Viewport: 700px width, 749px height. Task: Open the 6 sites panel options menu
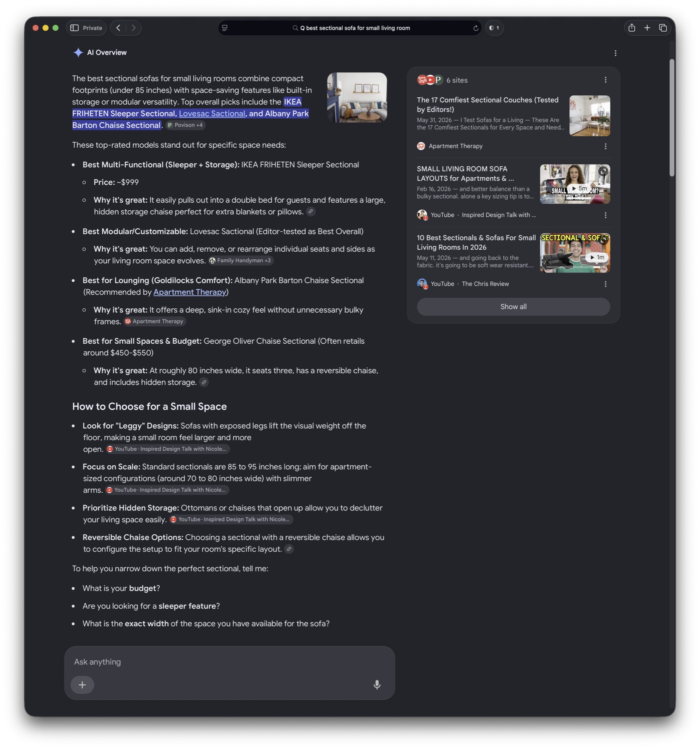pos(606,80)
